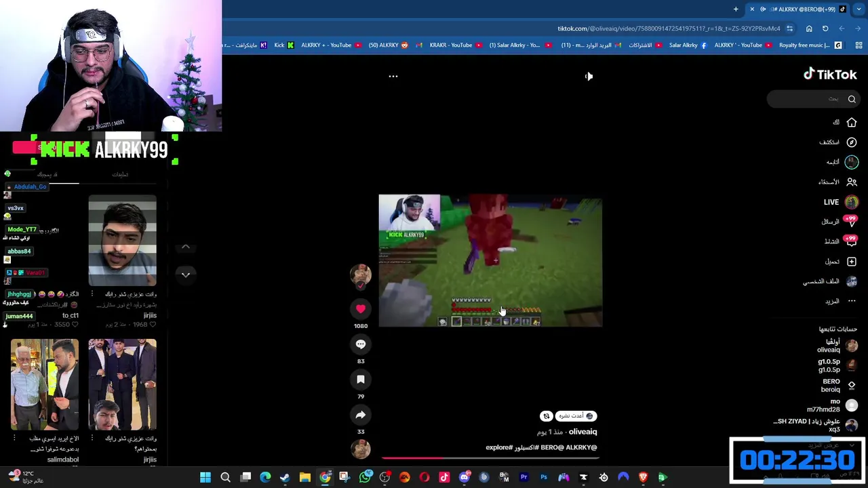Go to next video with down chevron
Image resolution: width=868 pixels, height=488 pixels.
(x=186, y=274)
